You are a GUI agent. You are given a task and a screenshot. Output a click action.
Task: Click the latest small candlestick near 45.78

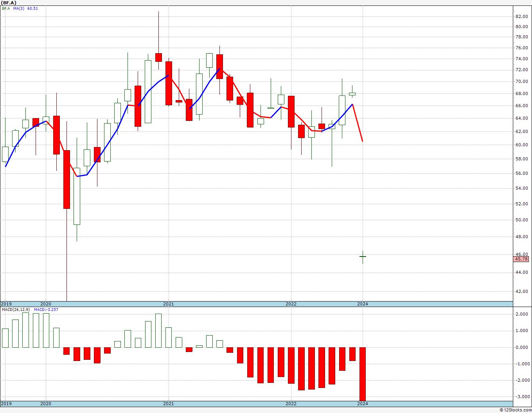click(x=363, y=257)
